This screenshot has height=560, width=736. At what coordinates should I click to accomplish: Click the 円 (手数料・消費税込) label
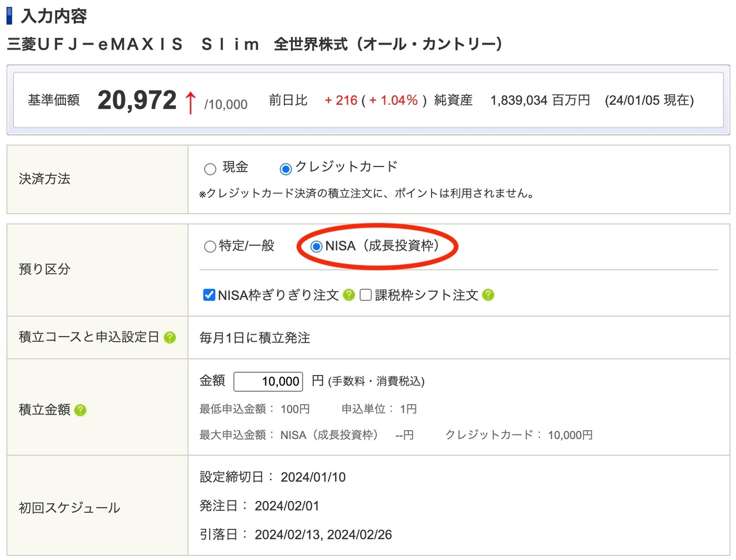tap(368, 381)
